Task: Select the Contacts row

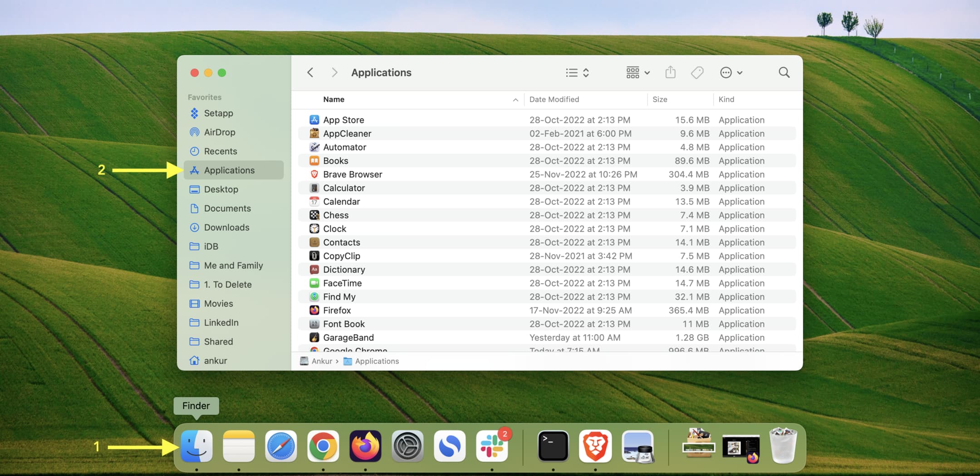Action: [547, 242]
